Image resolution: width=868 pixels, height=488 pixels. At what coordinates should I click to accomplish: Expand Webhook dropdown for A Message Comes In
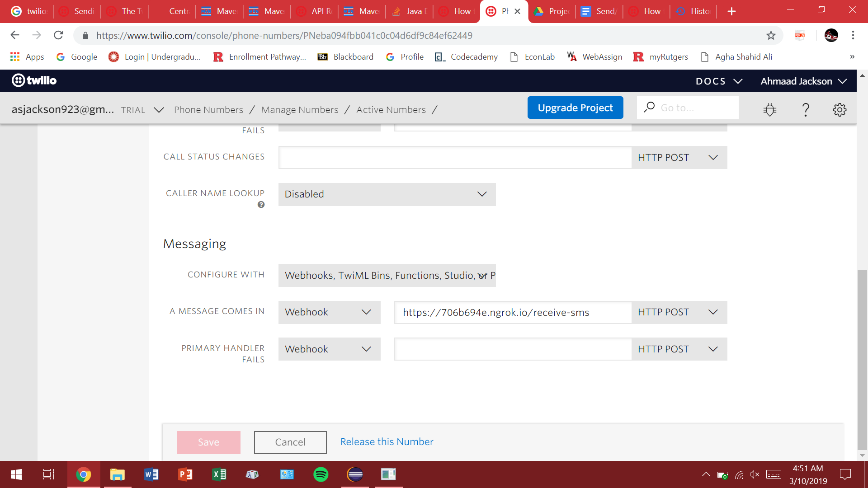click(x=329, y=312)
